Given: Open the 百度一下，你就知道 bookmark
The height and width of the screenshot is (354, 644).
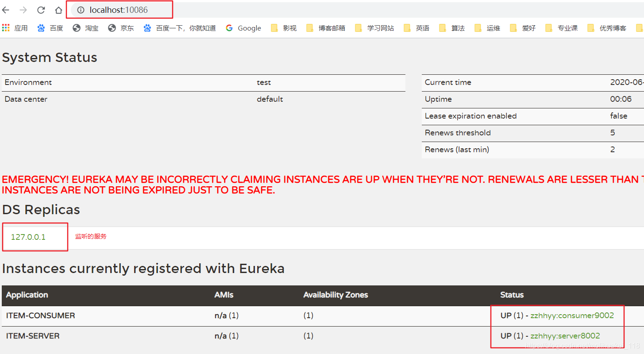Looking at the screenshot, I should point(180,28).
